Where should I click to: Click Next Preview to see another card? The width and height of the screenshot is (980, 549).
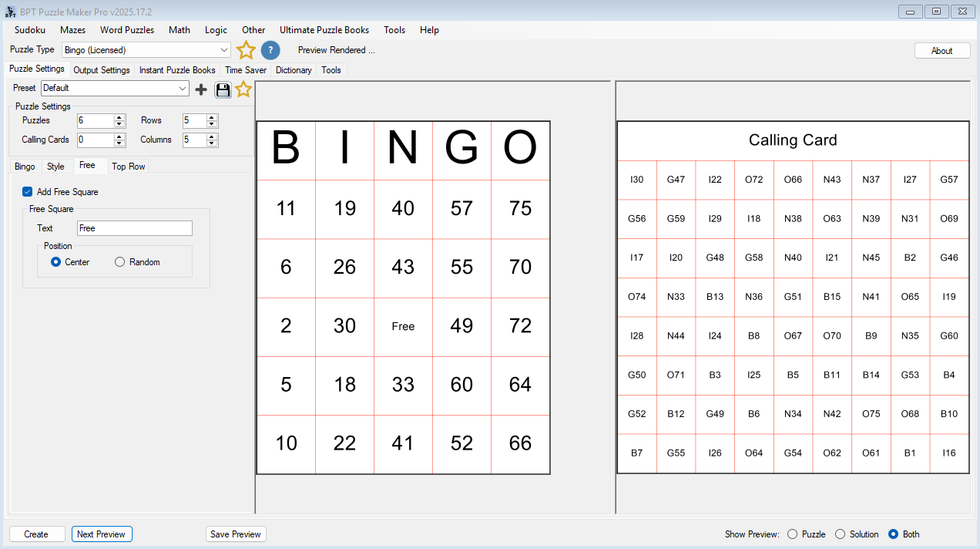pyautogui.click(x=102, y=534)
